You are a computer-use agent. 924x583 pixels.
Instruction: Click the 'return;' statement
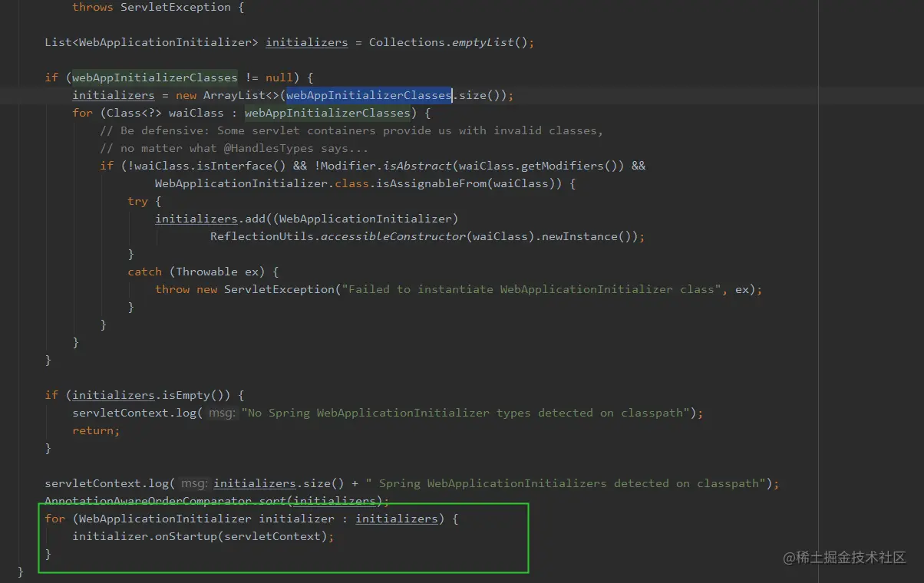(x=96, y=430)
